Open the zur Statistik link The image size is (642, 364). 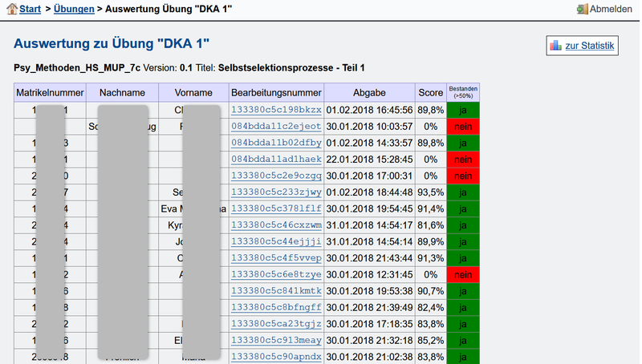point(589,46)
